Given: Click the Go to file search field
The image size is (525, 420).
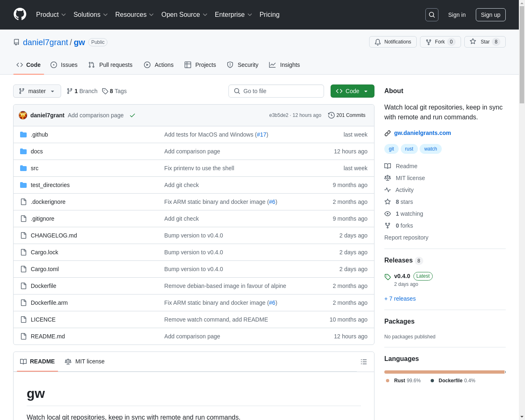Looking at the screenshot, I should 276,91.
